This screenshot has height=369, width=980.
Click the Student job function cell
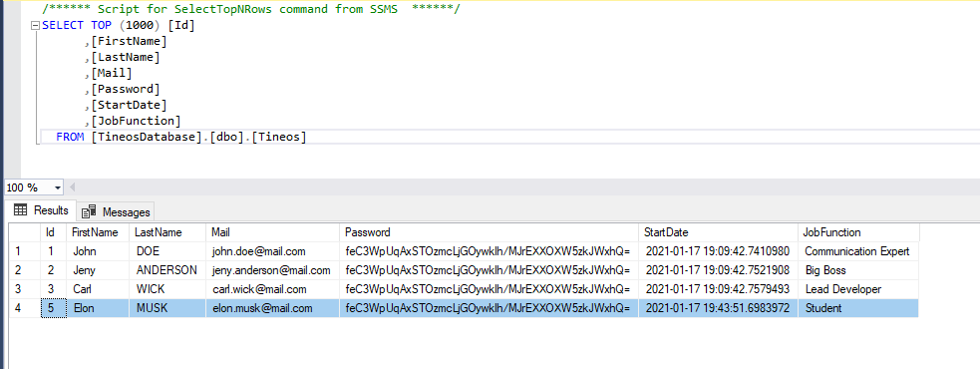(858, 308)
